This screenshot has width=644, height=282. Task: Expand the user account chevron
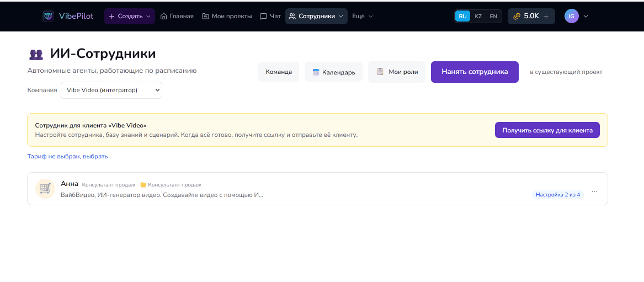[x=586, y=17]
